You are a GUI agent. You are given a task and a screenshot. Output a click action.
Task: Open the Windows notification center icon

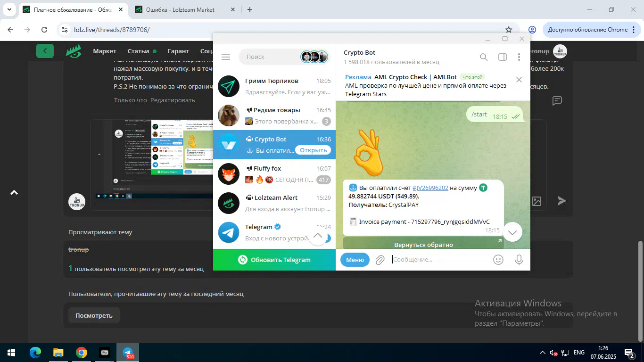pyautogui.click(x=629, y=353)
